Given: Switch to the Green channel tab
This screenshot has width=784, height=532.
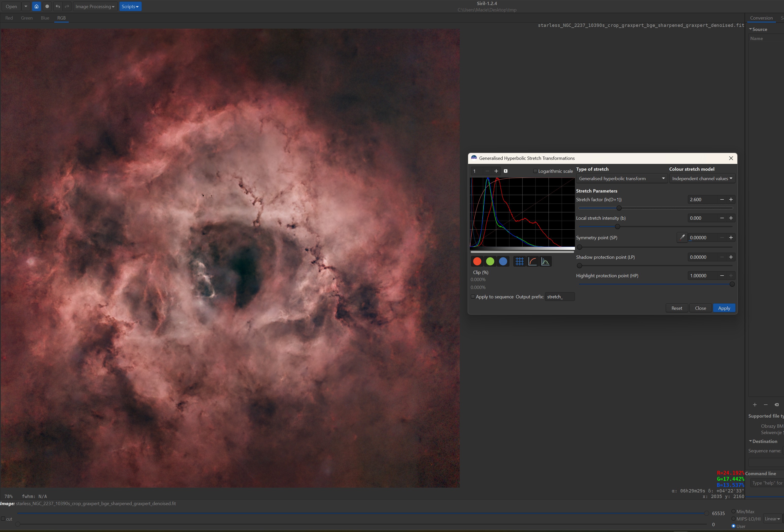Looking at the screenshot, I should (x=27, y=18).
